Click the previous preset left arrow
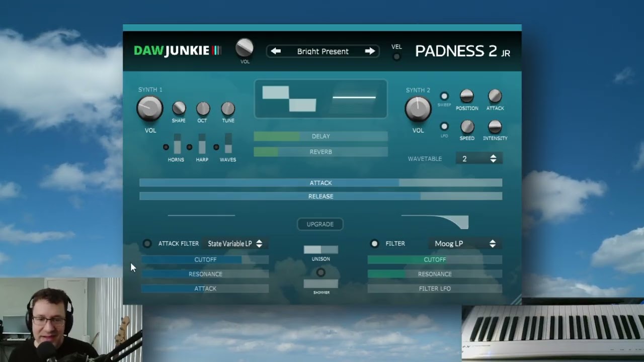This screenshot has width=644, height=362. coord(275,51)
